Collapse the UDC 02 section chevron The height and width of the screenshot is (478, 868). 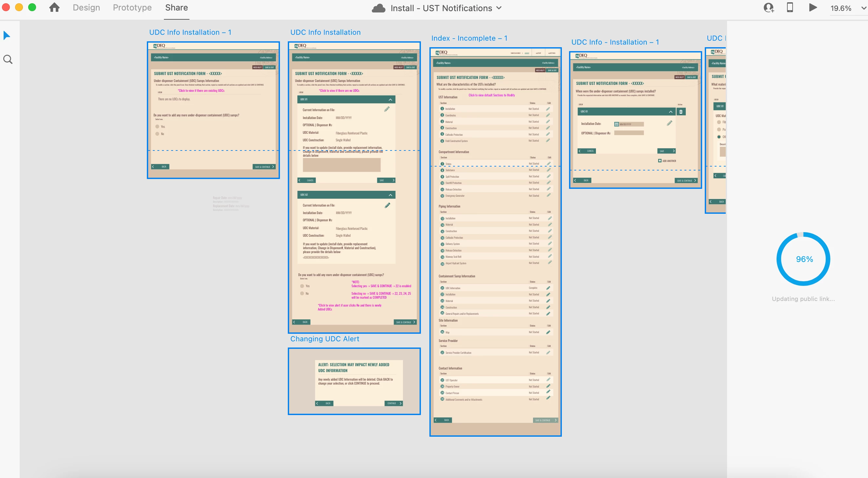pyautogui.click(x=390, y=195)
